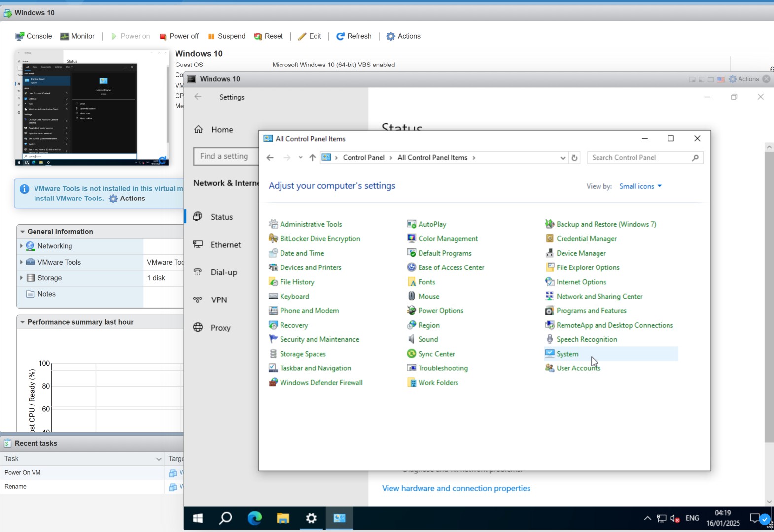Open Edit in the VM toolbar
Screen dimensions: 774x532
point(310,36)
